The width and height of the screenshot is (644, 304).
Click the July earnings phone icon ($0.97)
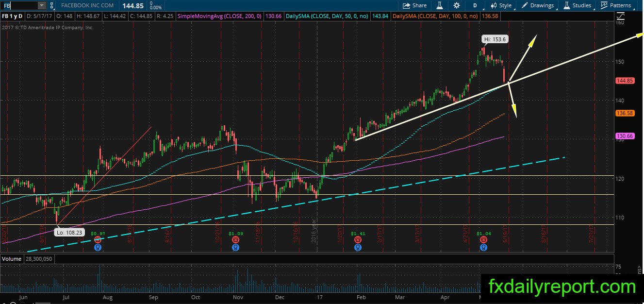pyautogui.click(x=98, y=240)
